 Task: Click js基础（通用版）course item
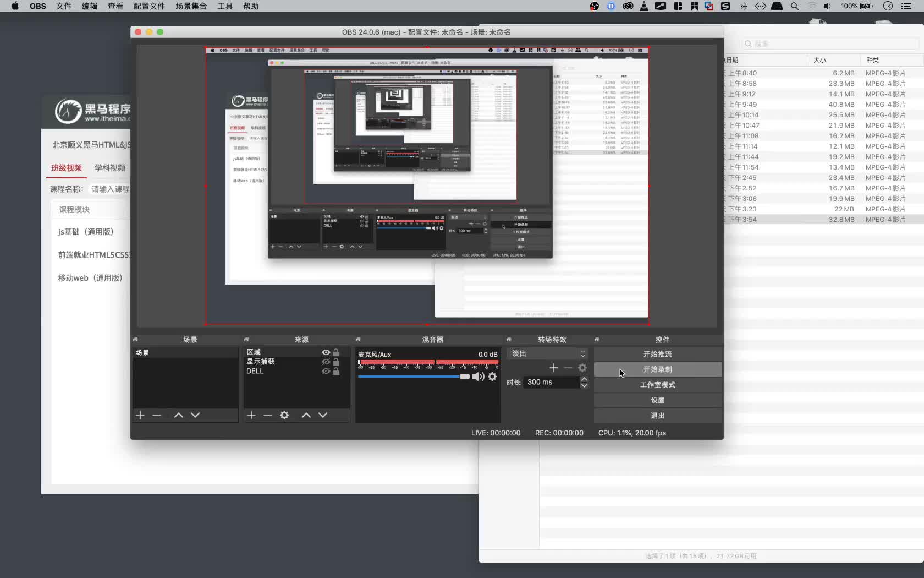[86, 232]
